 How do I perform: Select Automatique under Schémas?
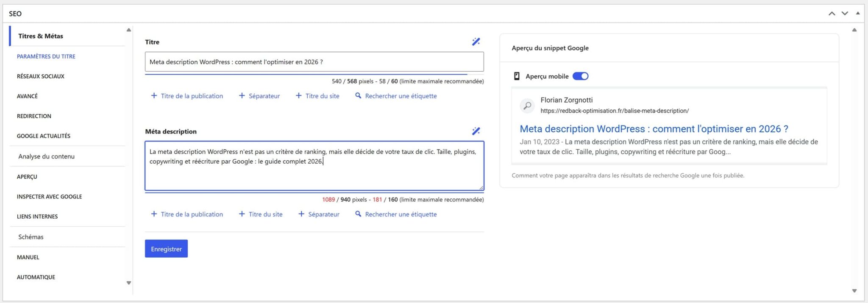click(36, 277)
